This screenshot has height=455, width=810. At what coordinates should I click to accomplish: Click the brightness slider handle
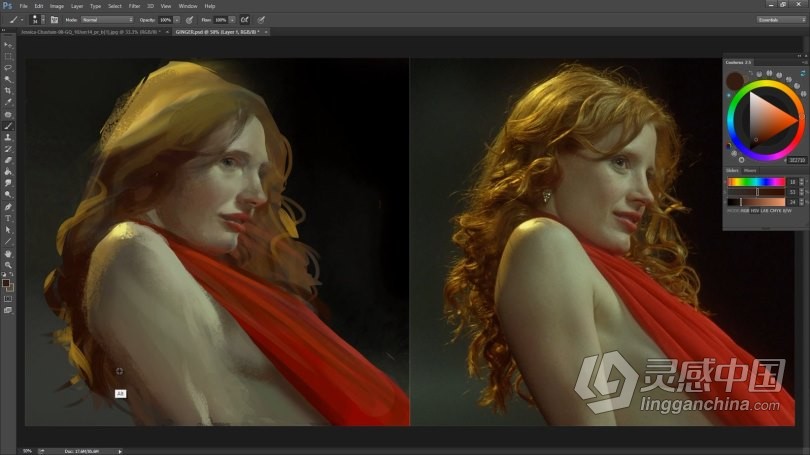[741, 201]
